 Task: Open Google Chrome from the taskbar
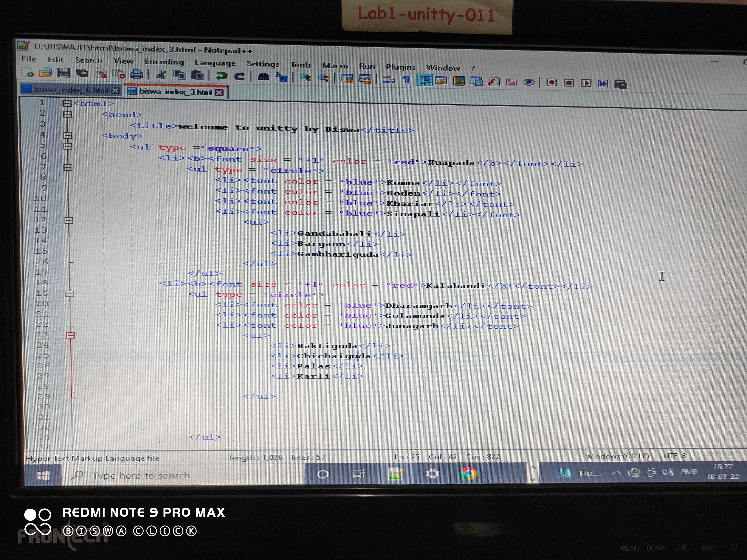pos(468,474)
